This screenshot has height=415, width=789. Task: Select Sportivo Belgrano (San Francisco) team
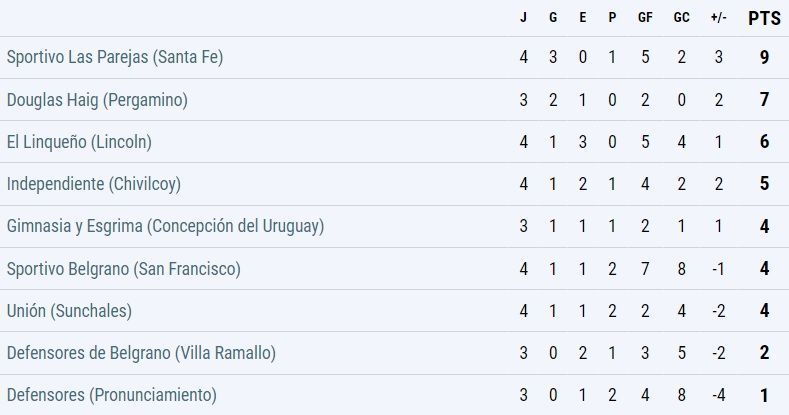(x=123, y=268)
